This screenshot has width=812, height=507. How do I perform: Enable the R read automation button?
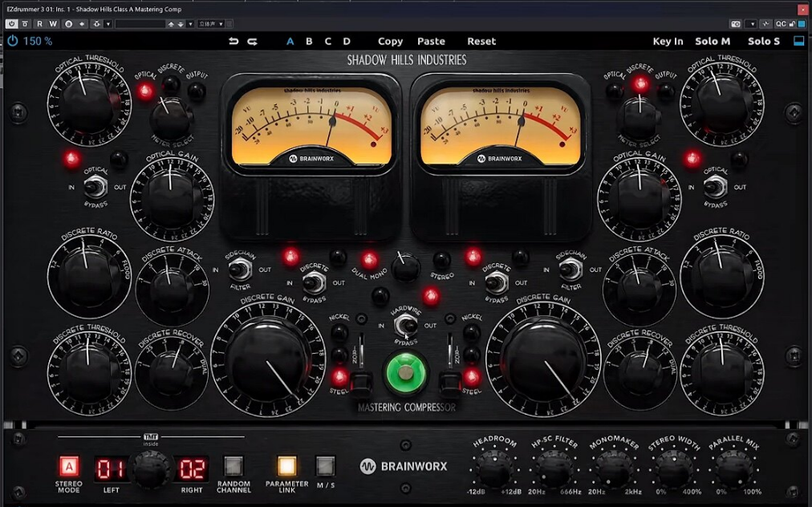click(x=39, y=24)
